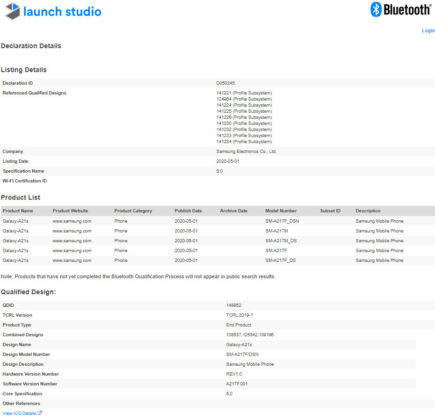Click the Description column header

coord(368,211)
